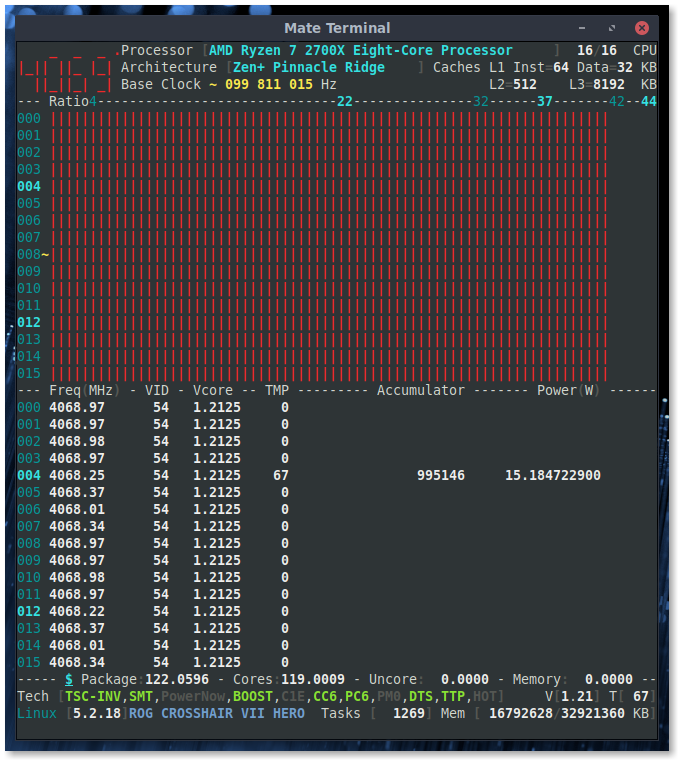Click the TMP column header
The width and height of the screenshot is (678, 760).
tap(277, 391)
